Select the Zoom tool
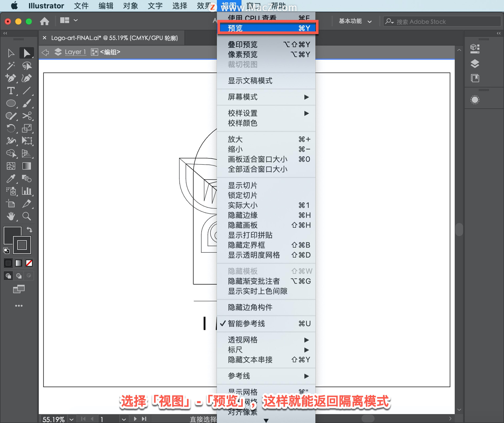The image size is (504, 423). tap(27, 216)
